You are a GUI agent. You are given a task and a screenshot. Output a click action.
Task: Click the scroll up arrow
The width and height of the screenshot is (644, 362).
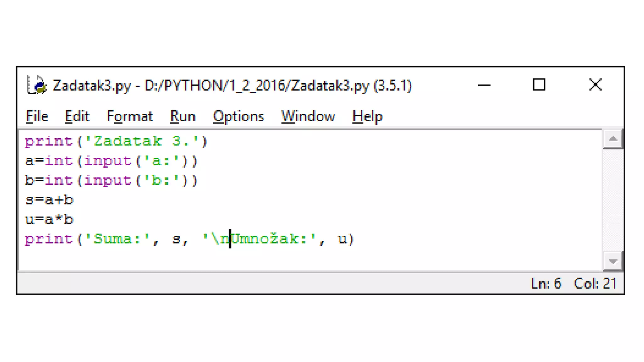pos(613,139)
